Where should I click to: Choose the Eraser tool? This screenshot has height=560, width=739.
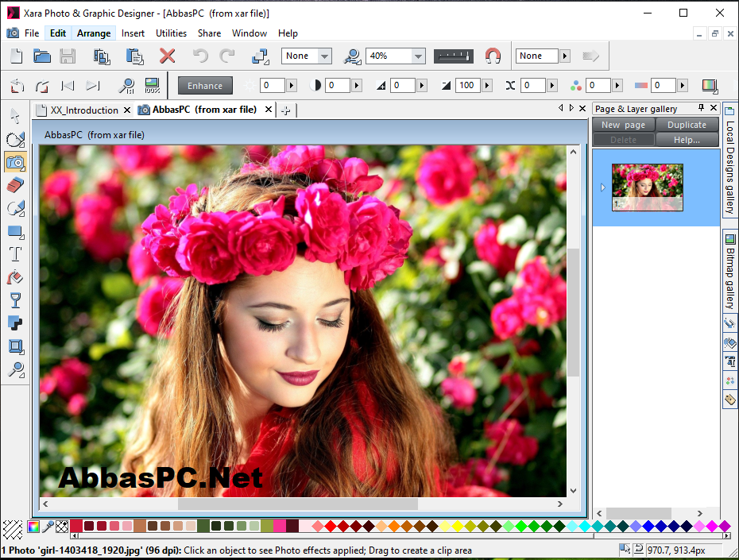pos(15,185)
